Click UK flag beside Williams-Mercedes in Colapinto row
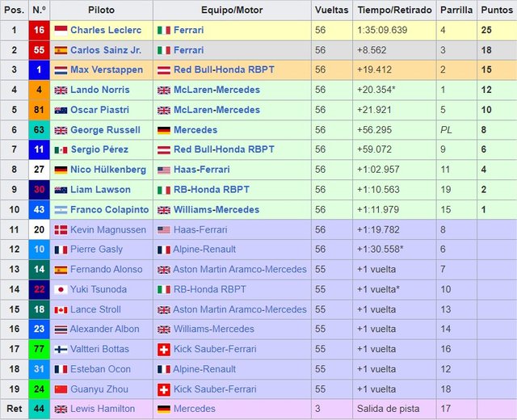517x420 pixels. (x=164, y=210)
